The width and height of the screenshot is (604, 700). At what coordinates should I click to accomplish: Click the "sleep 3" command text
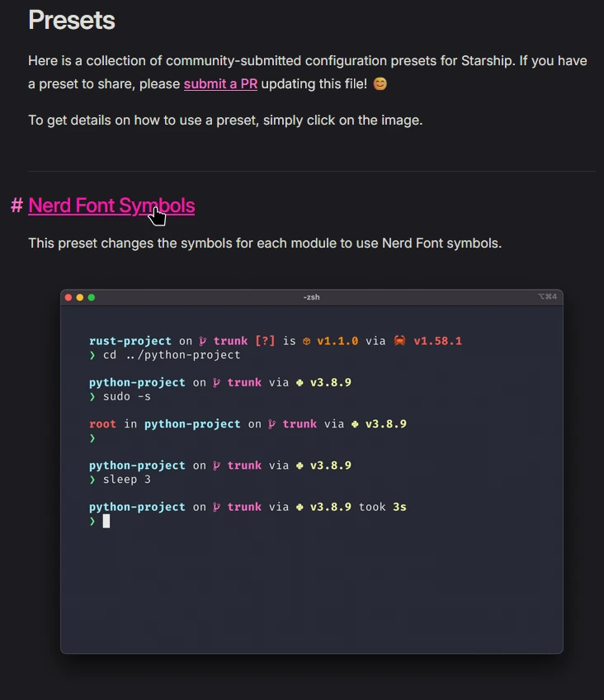pyautogui.click(x=127, y=480)
